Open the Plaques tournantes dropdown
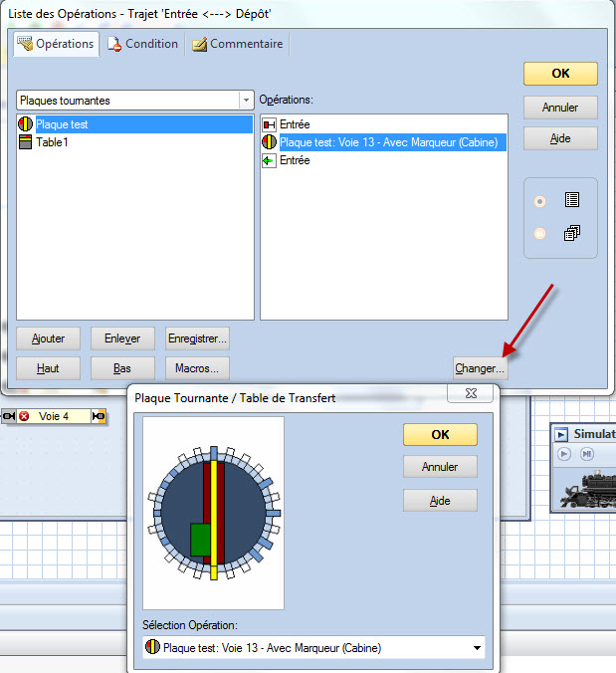This screenshot has width=616, height=673. click(246, 101)
